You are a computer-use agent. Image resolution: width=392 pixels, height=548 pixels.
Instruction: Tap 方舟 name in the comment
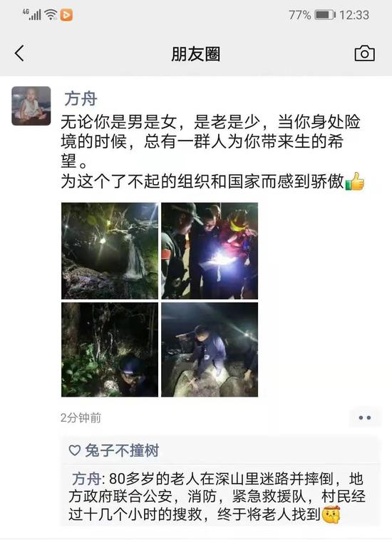86,479
